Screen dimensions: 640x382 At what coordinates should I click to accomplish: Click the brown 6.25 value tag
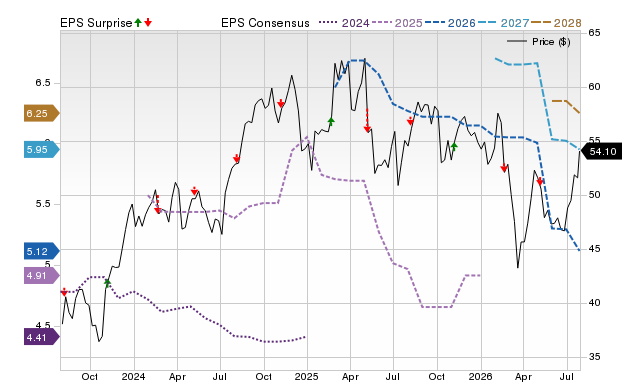(x=42, y=113)
